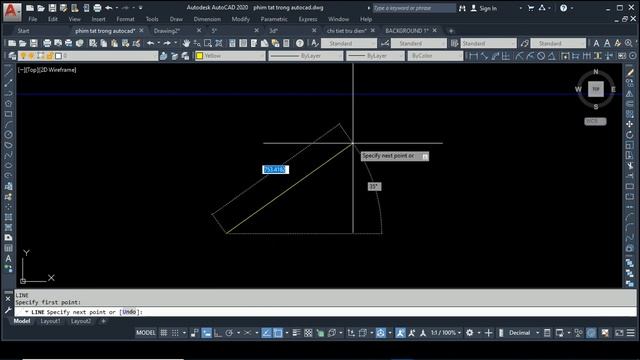Click the AutoCAD application logo button
The image size is (640, 360).
tap(11, 11)
